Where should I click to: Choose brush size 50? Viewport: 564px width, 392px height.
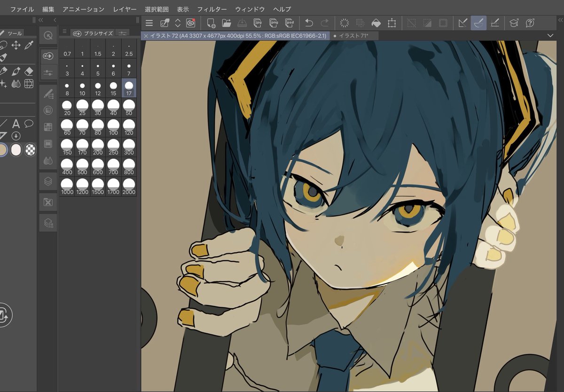[129, 108]
